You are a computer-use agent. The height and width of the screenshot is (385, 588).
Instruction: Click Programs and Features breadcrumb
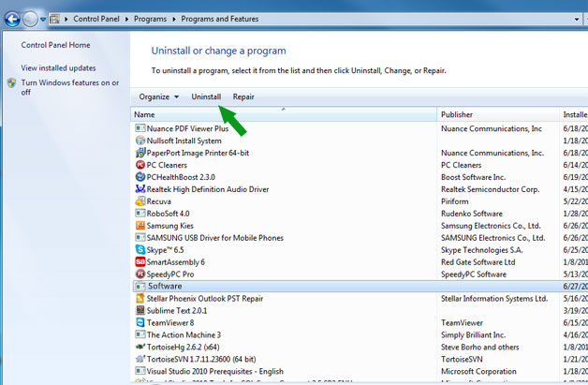pos(219,19)
